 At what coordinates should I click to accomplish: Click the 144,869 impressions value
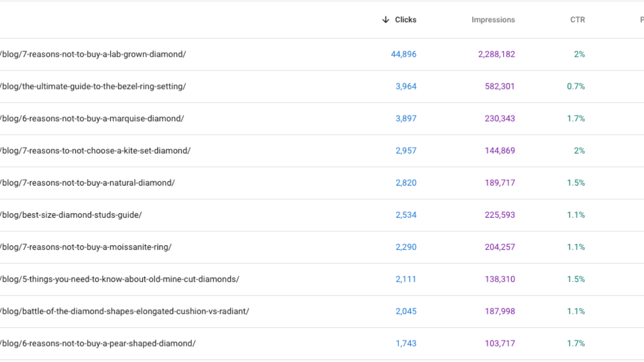500,151
